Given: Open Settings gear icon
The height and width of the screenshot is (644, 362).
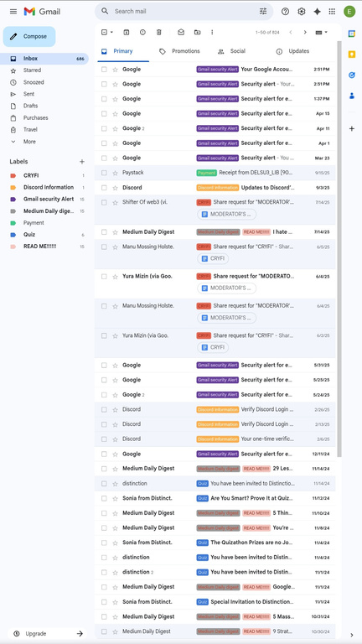Looking at the screenshot, I should [302, 12].
